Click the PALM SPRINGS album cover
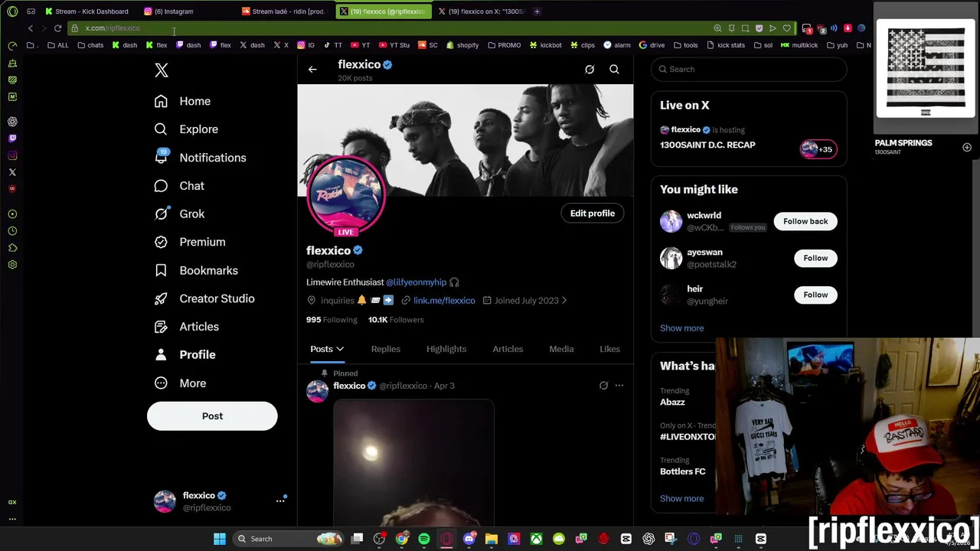The height and width of the screenshot is (551, 980). point(926,70)
